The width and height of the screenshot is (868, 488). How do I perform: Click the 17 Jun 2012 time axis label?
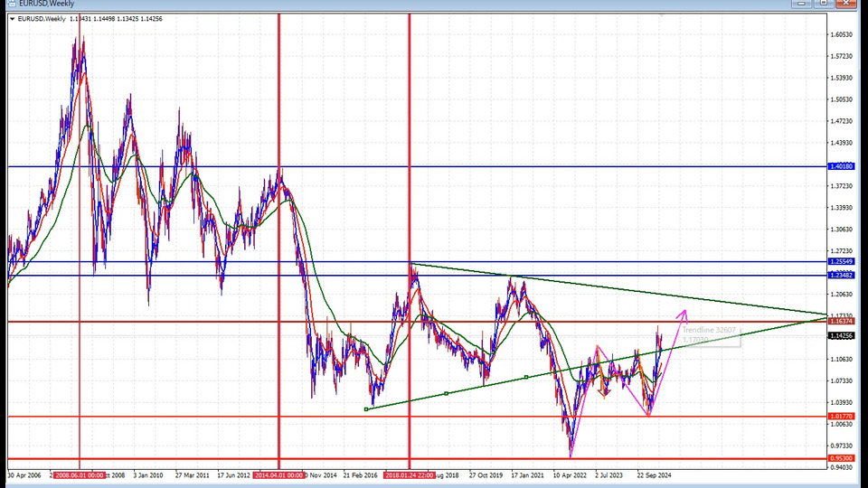click(233, 475)
